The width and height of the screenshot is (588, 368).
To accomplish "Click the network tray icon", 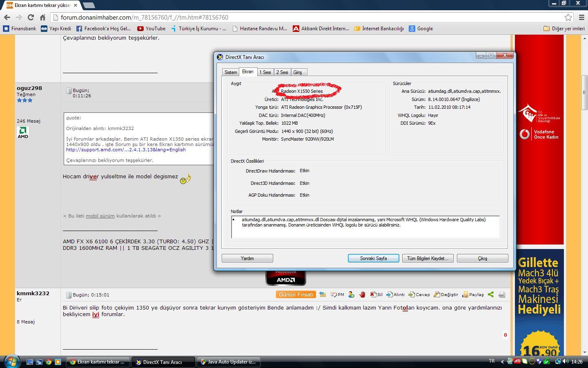I will pyautogui.click(x=558, y=361).
